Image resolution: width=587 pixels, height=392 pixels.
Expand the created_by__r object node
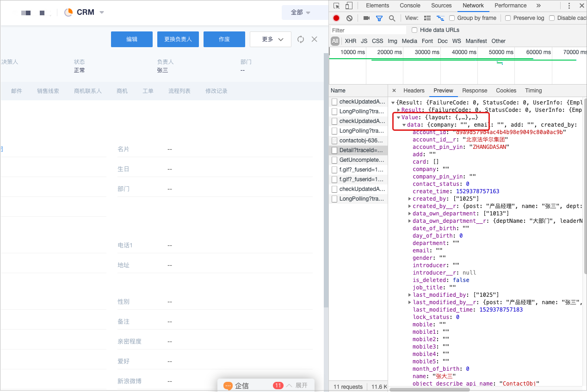[x=410, y=206]
